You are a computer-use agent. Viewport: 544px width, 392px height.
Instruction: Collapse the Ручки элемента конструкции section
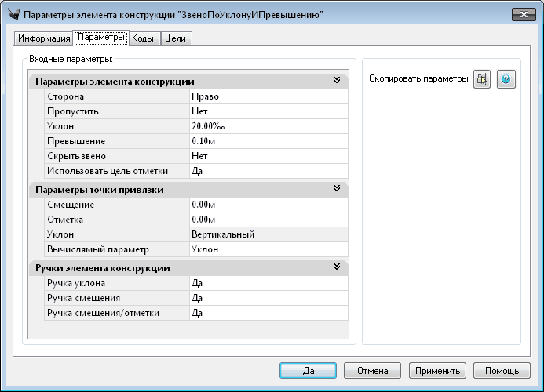click(x=337, y=267)
